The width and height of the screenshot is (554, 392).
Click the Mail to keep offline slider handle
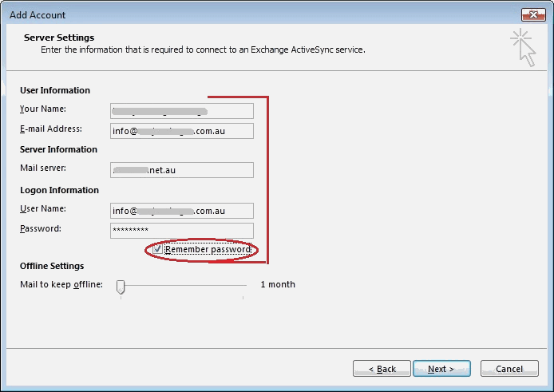point(121,287)
